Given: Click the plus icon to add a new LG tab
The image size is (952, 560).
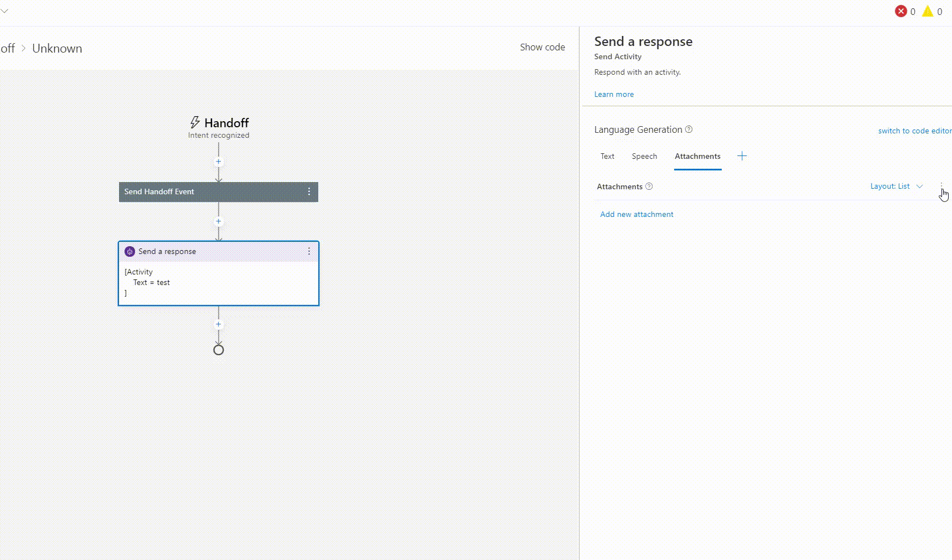Looking at the screenshot, I should coord(742,156).
